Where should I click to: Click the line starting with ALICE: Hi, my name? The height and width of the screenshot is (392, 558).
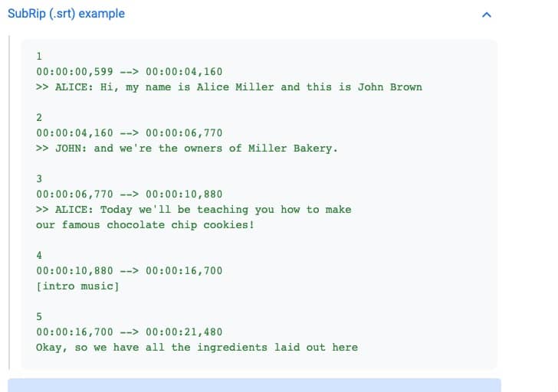tap(229, 87)
